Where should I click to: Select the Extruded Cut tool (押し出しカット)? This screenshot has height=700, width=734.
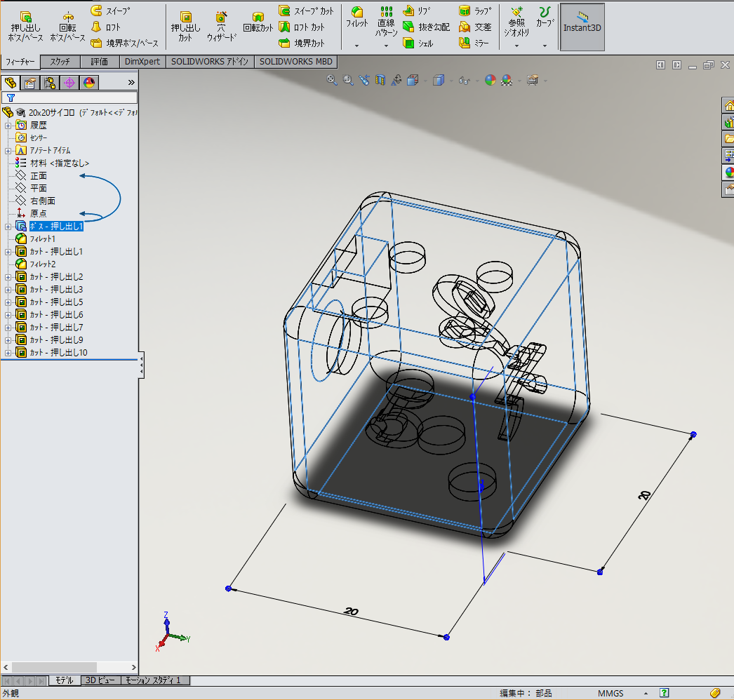coord(185,26)
